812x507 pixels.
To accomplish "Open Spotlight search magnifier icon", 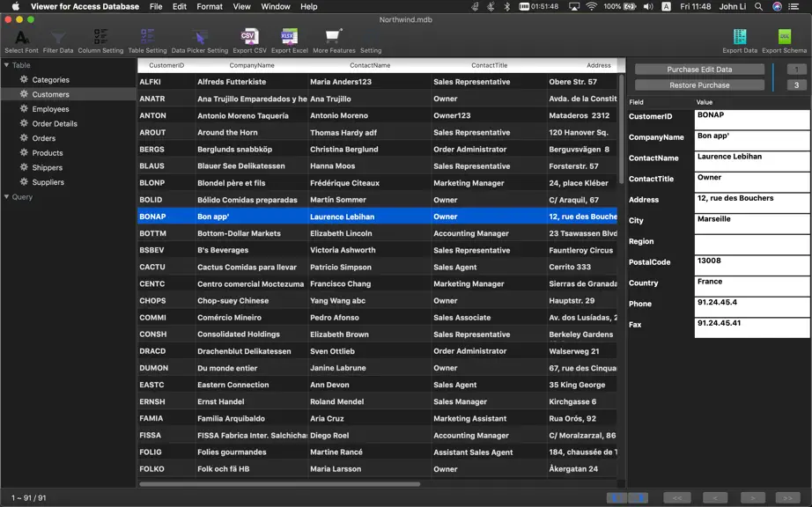I will coord(758,6).
